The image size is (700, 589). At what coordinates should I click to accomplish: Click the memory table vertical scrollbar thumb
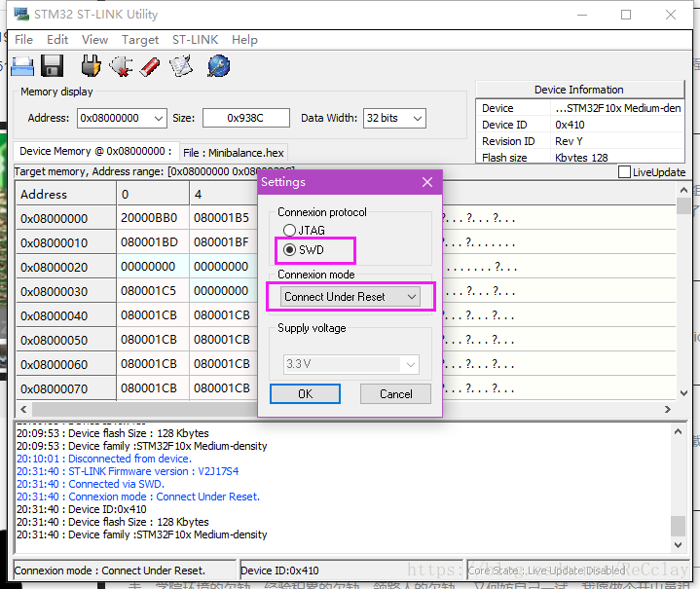(x=683, y=206)
